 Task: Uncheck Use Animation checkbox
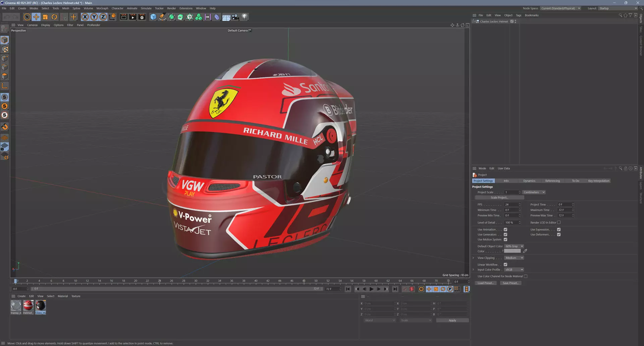(x=505, y=230)
